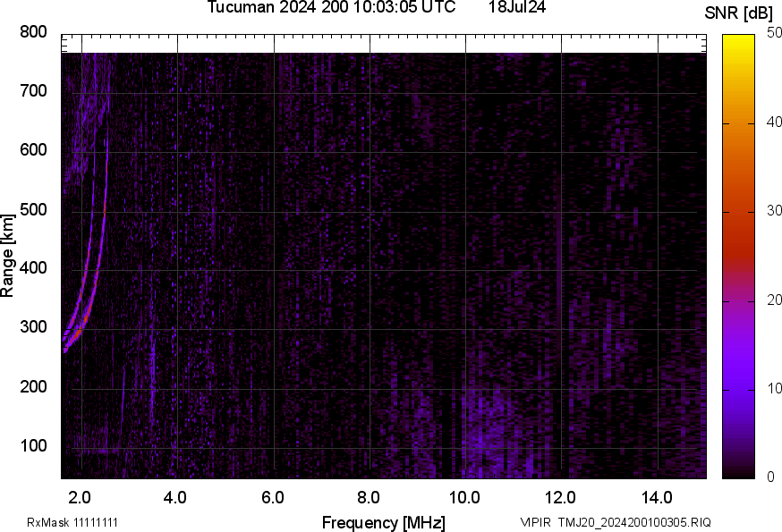The image size is (782, 532).
Task: Click the 18Jul24 date label
Action: coord(517,7)
